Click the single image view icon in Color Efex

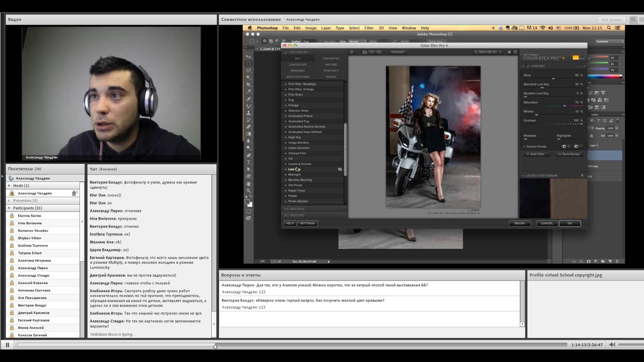click(x=365, y=52)
